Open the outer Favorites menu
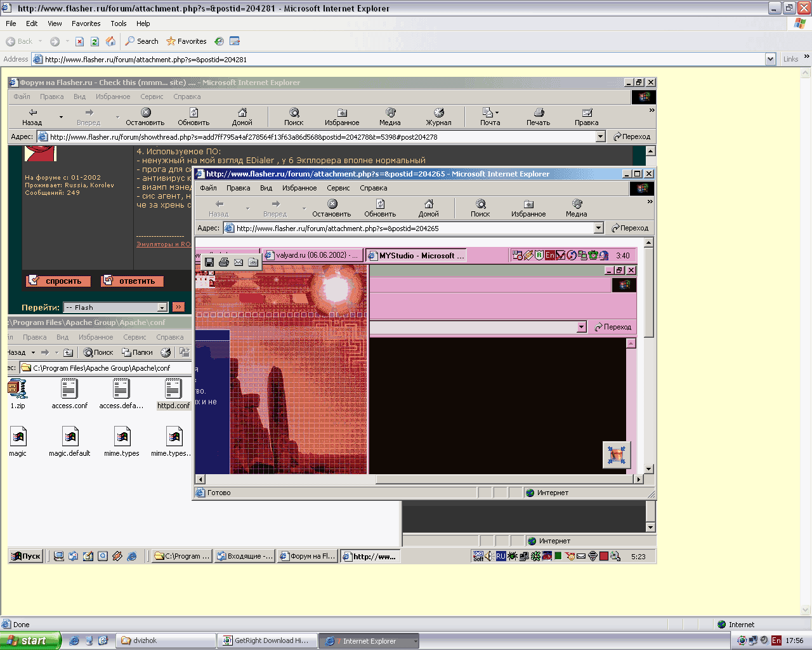Viewport: 812px width, 650px height. (x=86, y=23)
